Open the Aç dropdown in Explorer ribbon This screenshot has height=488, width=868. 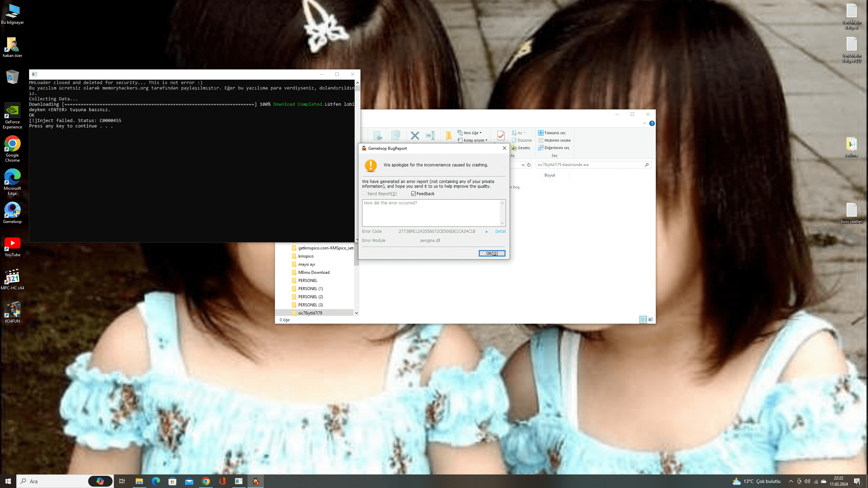[519, 133]
